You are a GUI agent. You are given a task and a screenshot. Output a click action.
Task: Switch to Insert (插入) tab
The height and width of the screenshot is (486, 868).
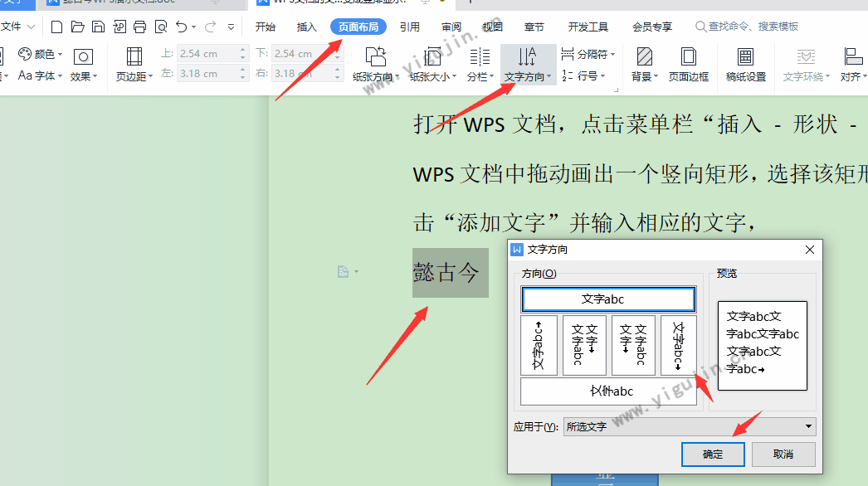point(306,27)
